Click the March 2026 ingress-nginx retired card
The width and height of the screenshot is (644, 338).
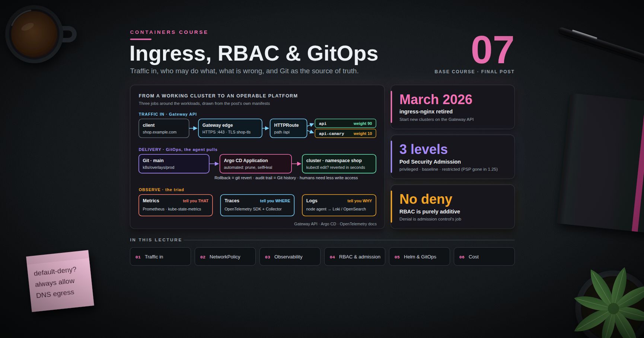tap(452, 107)
